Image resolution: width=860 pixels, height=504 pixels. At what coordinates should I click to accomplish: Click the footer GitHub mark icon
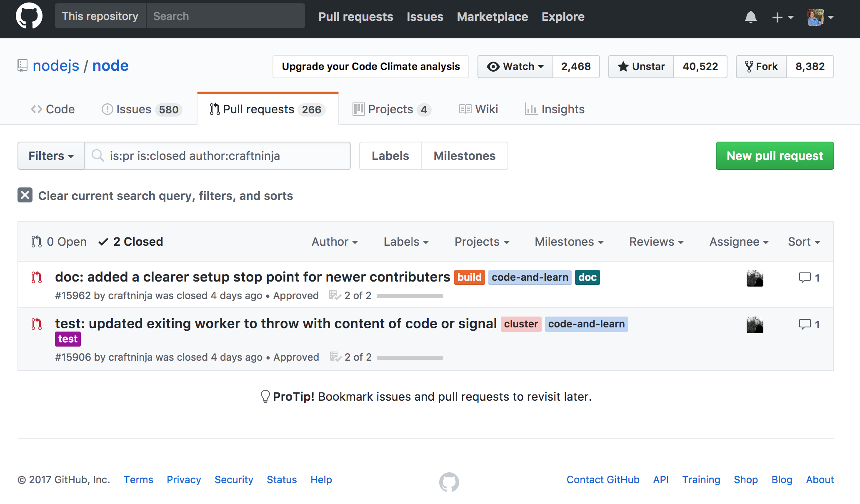(449, 482)
